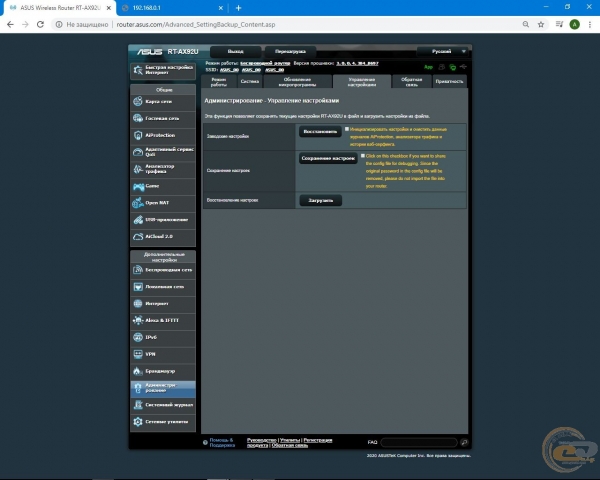Image resolution: width=600 pixels, height=480 pixels.
Task: Tick the share config for debugging checkbox
Action: (x=362, y=156)
